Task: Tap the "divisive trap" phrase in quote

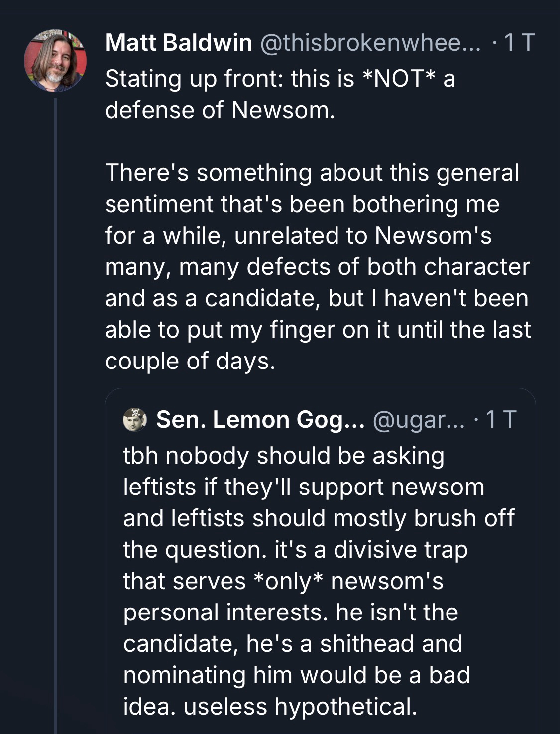Action: (x=400, y=549)
